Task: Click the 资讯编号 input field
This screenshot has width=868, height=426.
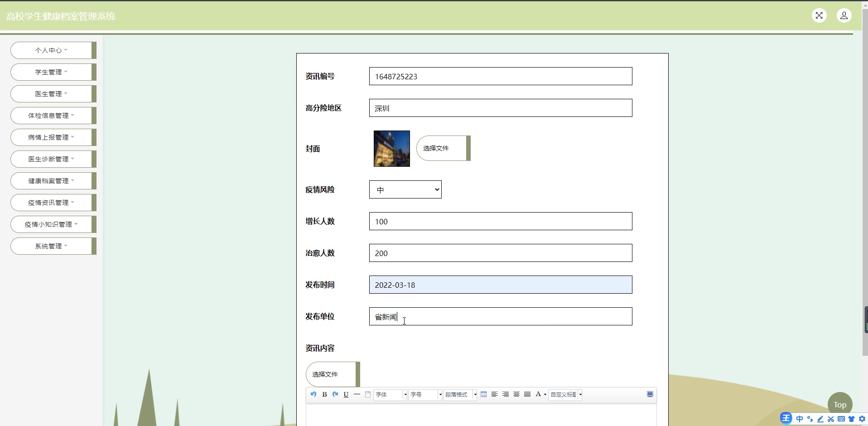Action: pyautogui.click(x=501, y=76)
